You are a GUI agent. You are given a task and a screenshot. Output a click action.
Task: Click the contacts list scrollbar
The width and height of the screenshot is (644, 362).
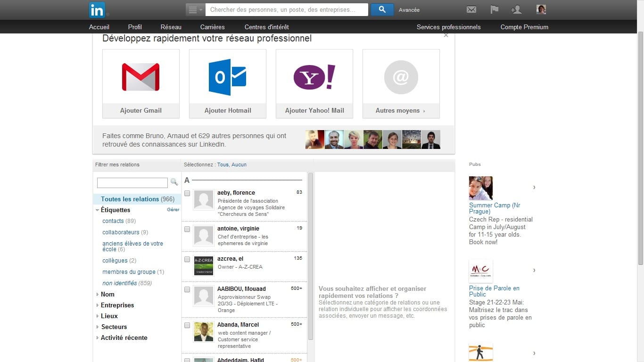(x=310, y=256)
